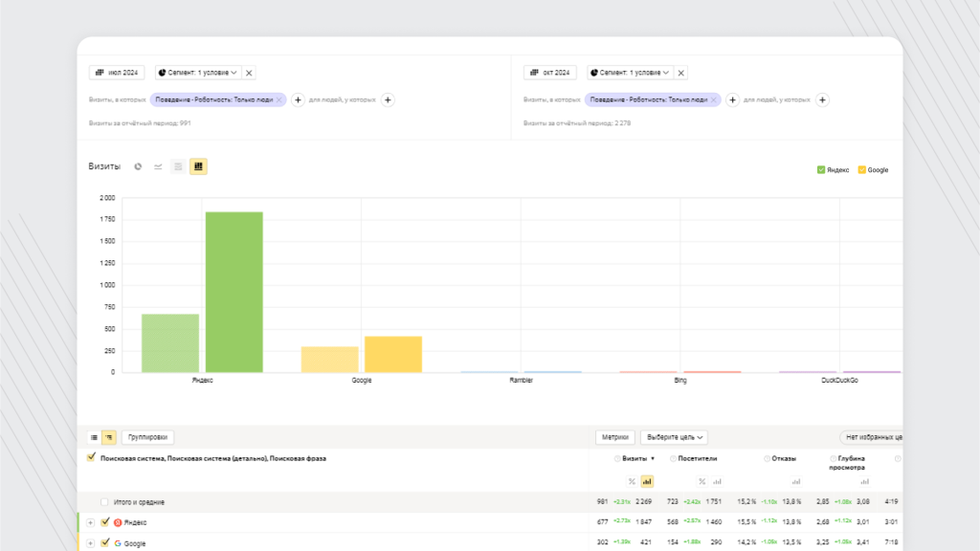Image resolution: width=980 pixels, height=551 pixels.
Task: Click the Визиты за отчётный период: 2 278 text
Action: tap(577, 123)
